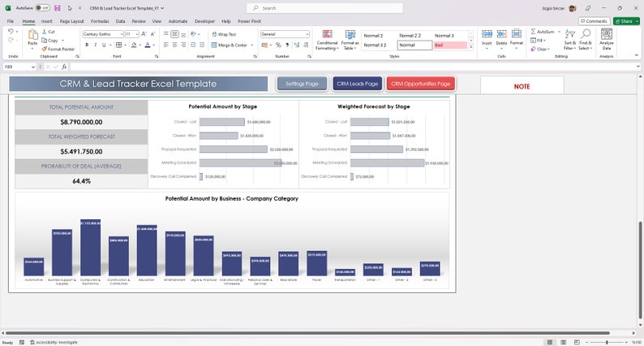Click the font color A swatch
This screenshot has width=644, height=346.
click(148, 45)
